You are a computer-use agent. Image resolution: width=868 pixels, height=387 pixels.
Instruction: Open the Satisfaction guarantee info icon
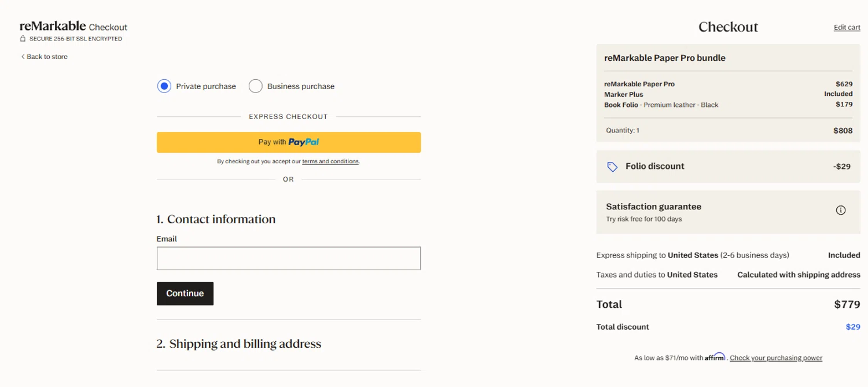(841, 211)
